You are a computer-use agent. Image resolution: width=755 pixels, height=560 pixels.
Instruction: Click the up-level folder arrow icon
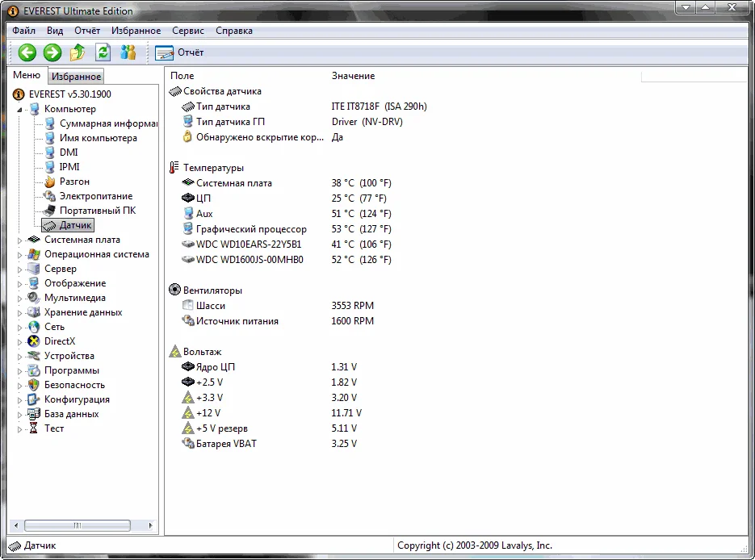click(x=78, y=52)
